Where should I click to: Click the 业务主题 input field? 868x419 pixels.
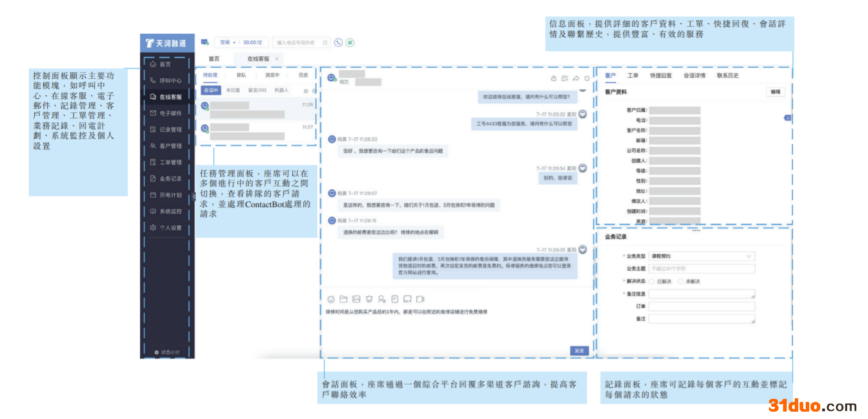pos(702,269)
